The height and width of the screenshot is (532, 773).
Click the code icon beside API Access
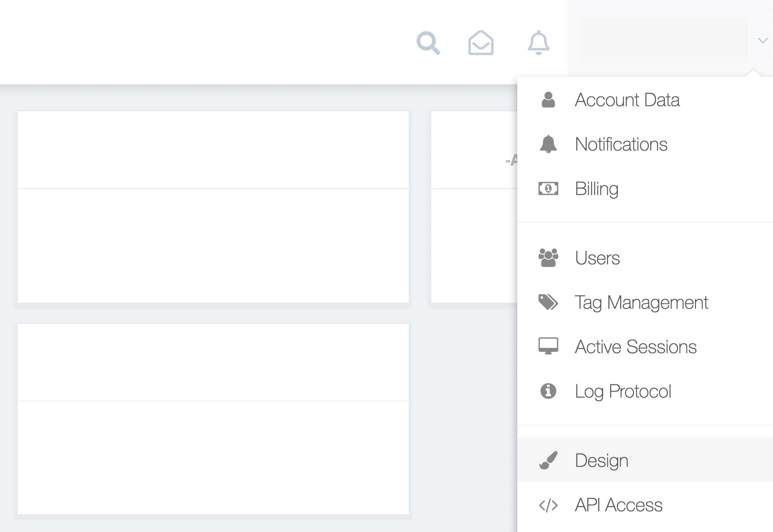pos(548,505)
